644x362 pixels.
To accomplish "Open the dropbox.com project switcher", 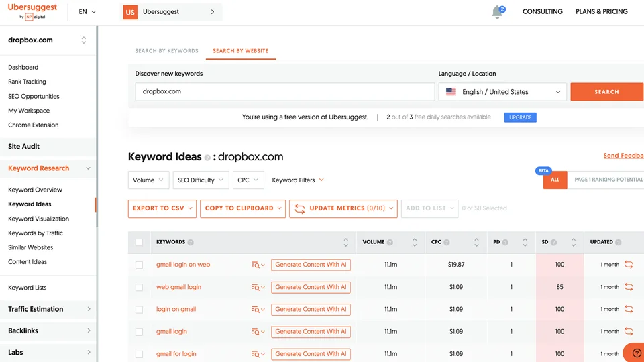I will tap(48, 40).
